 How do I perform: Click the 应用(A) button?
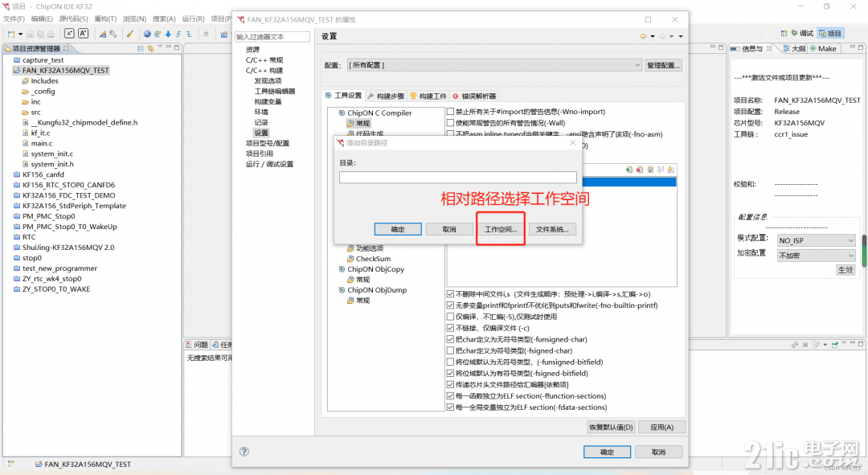661,428
